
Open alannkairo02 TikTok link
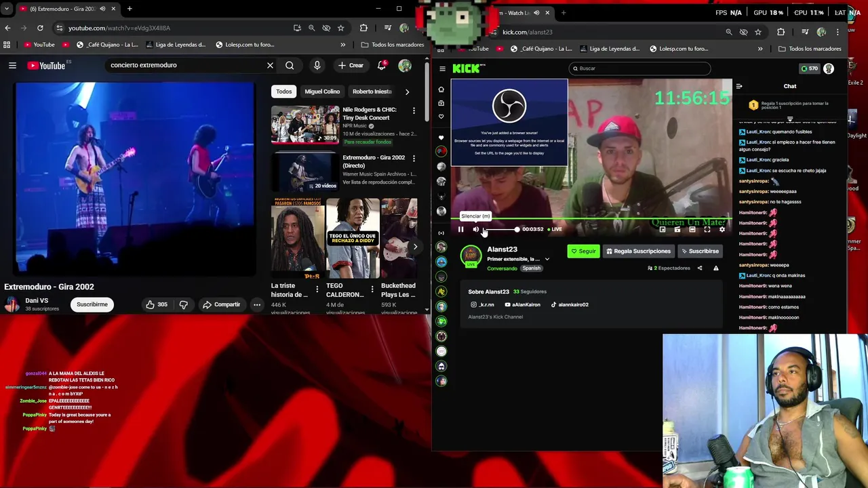click(569, 305)
